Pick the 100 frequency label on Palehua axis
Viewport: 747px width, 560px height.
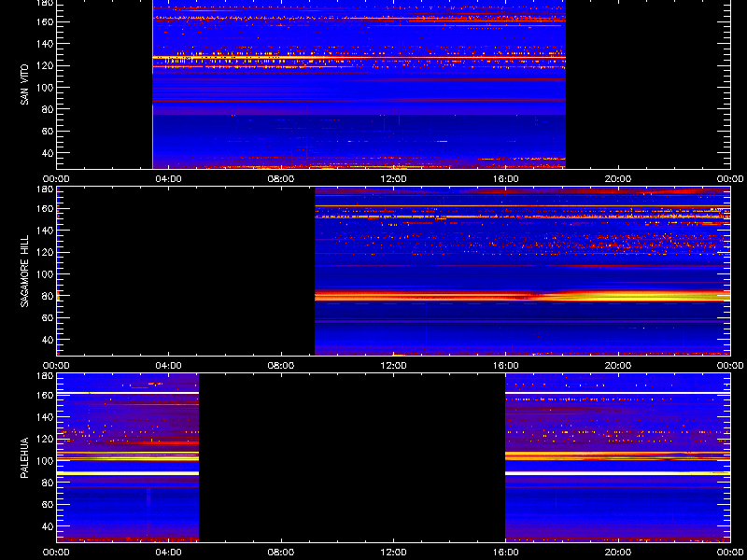(45, 461)
